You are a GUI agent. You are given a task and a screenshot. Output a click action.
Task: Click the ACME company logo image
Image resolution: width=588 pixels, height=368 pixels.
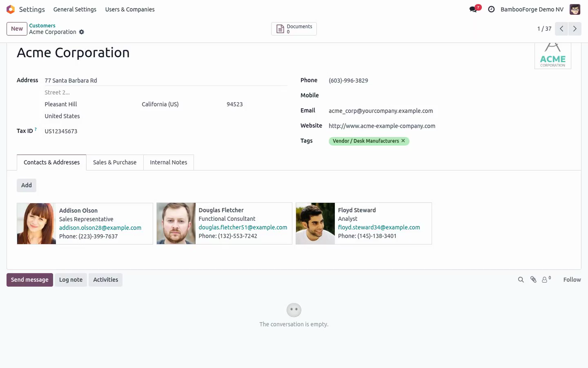point(553,56)
